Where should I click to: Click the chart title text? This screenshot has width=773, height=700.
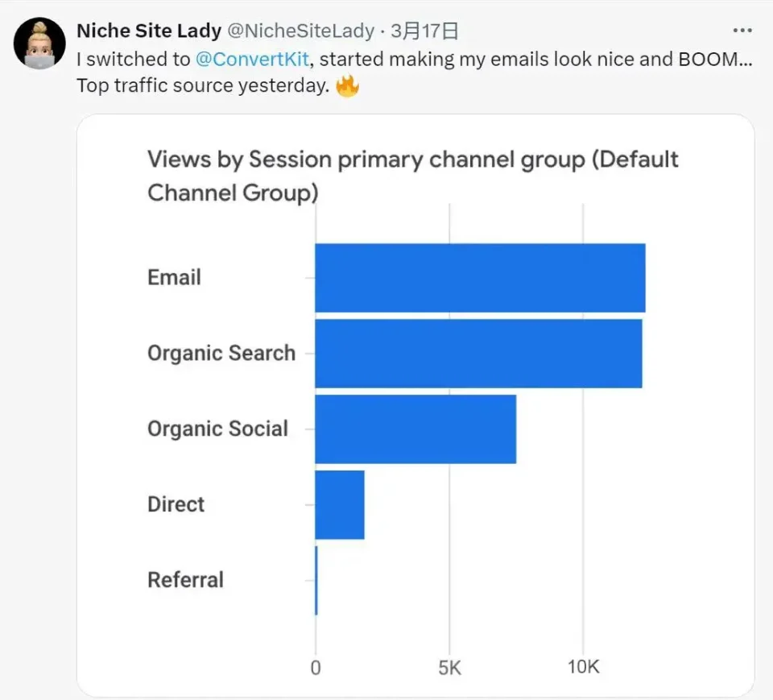pos(412,176)
